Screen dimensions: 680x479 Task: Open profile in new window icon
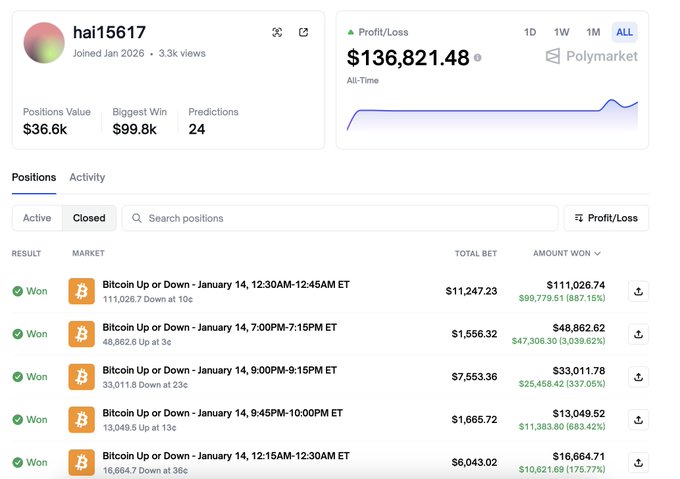(x=303, y=32)
